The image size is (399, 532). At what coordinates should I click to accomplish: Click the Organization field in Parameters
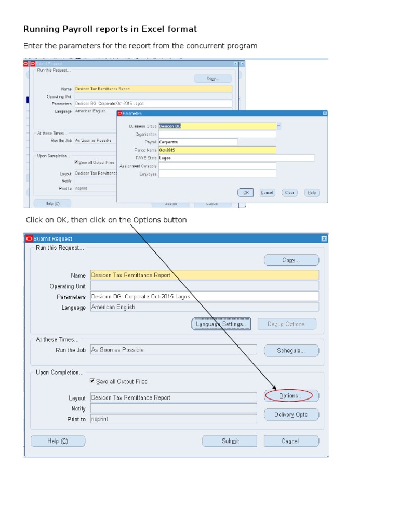pos(218,135)
